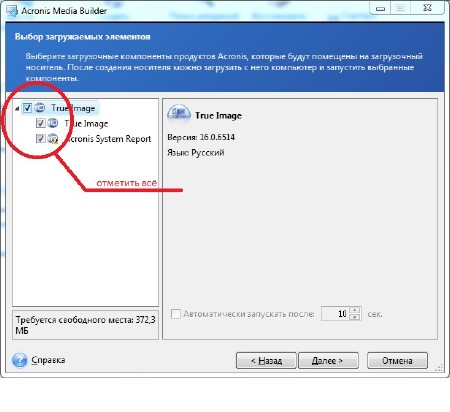Viewport: 450px width, 412px height.
Task: Click the child True Image component icon
Action: click(x=53, y=123)
